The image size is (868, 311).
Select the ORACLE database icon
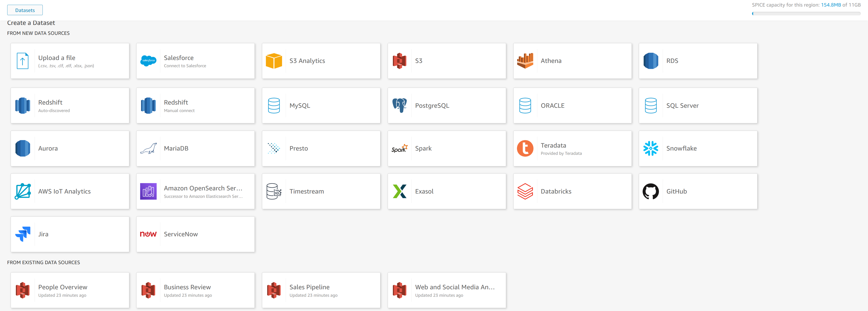(x=525, y=105)
